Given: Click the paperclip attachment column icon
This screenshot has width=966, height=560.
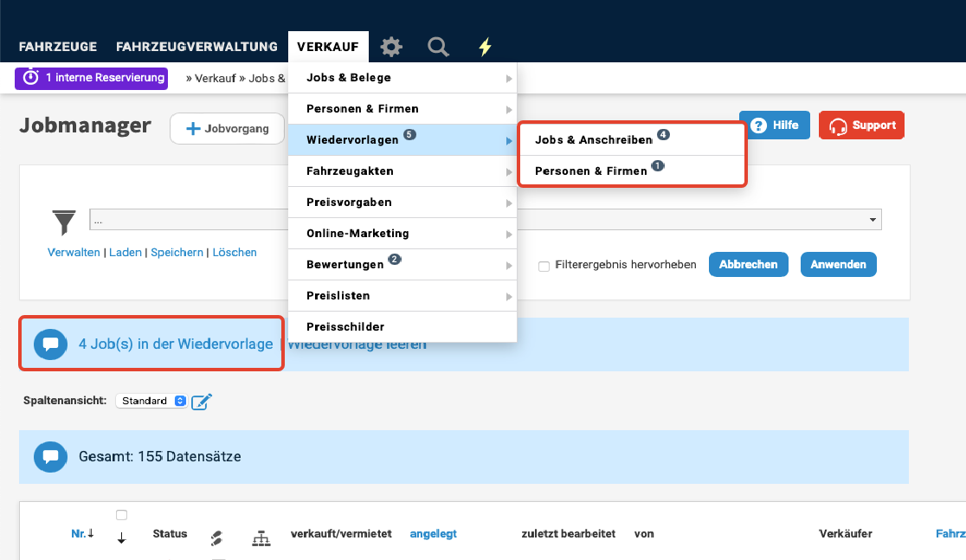Looking at the screenshot, I should 217,538.
